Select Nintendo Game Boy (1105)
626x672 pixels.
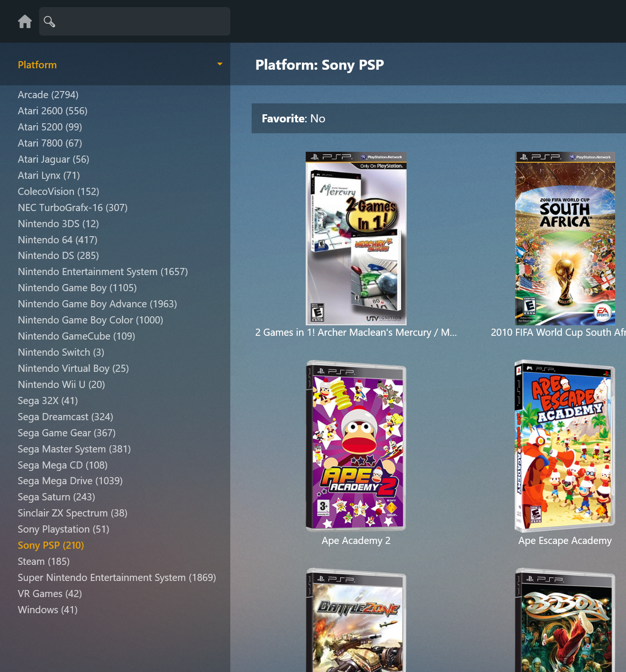click(77, 288)
